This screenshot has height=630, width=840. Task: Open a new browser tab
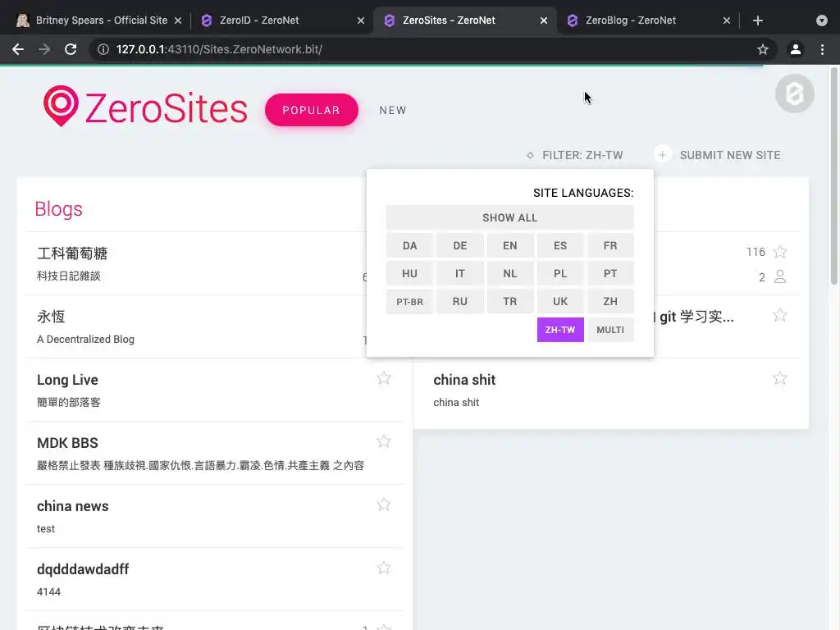757,21
